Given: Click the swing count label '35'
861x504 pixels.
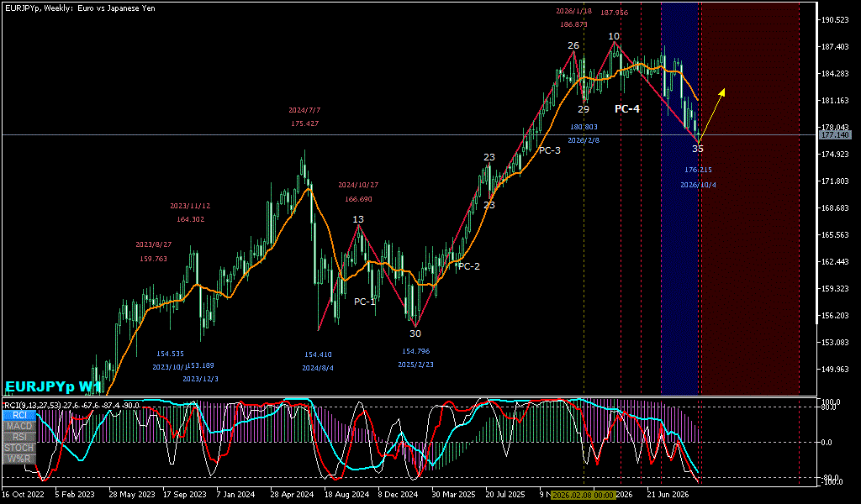Looking at the screenshot, I should [697, 148].
